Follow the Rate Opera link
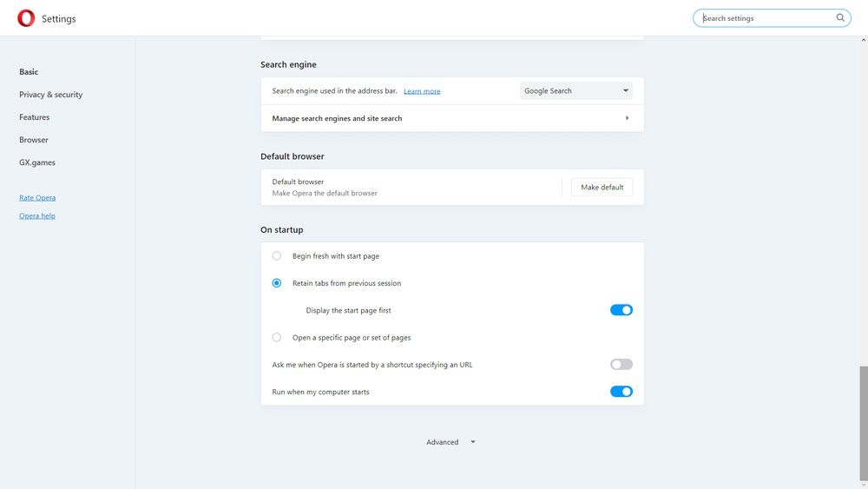The width and height of the screenshot is (868, 489). pos(37,198)
